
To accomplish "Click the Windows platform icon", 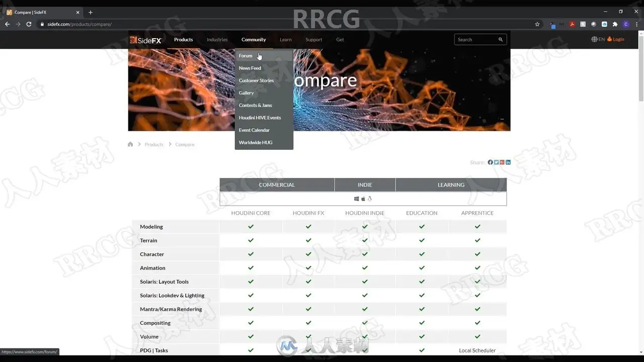I will tap(356, 199).
